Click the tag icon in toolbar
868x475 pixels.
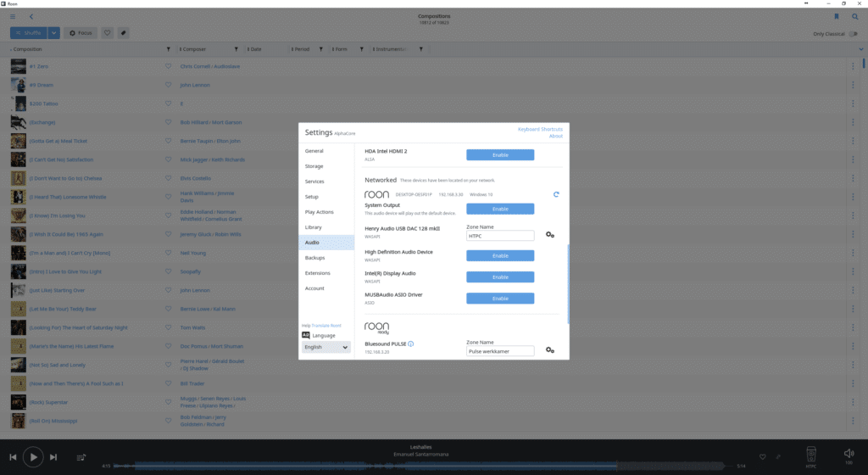coord(124,33)
